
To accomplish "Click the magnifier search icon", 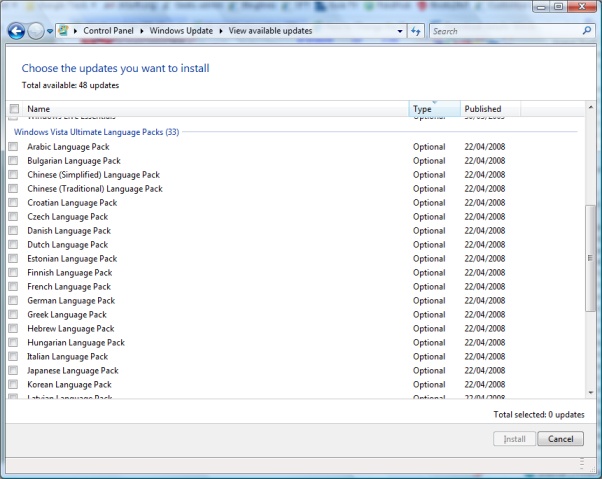I will coord(587,31).
